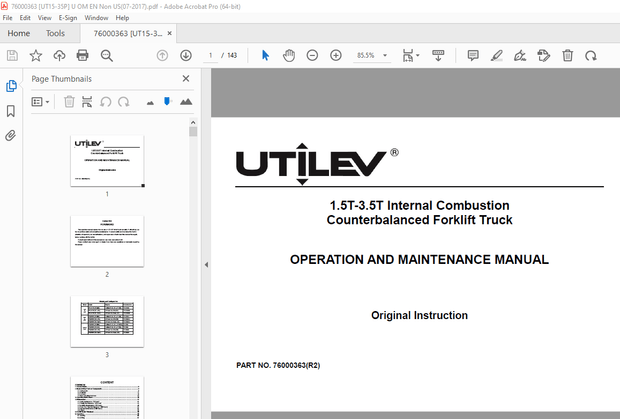Open fit page options dropdown
620x419 pixels.
click(x=411, y=56)
